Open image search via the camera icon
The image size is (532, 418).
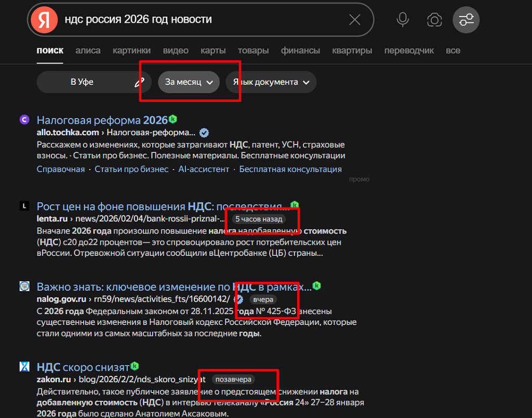click(434, 19)
